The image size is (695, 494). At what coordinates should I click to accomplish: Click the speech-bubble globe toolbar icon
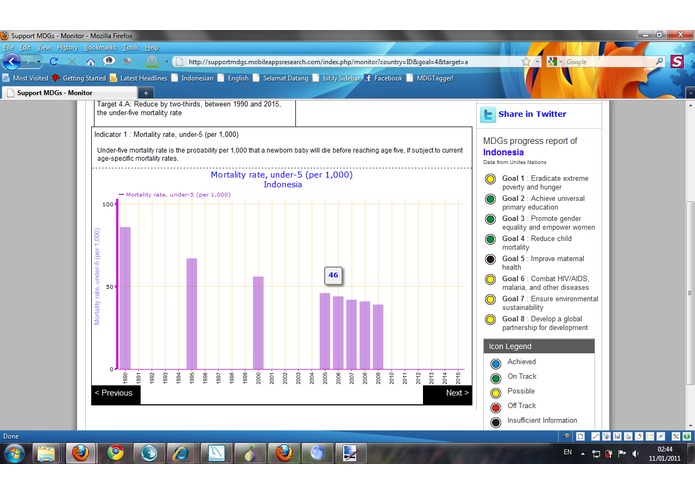pyautogui.click(x=109, y=61)
